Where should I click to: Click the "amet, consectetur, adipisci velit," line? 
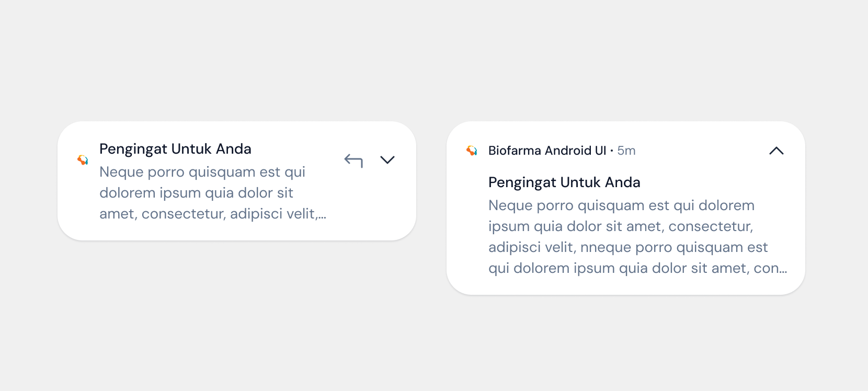tap(208, 214)
